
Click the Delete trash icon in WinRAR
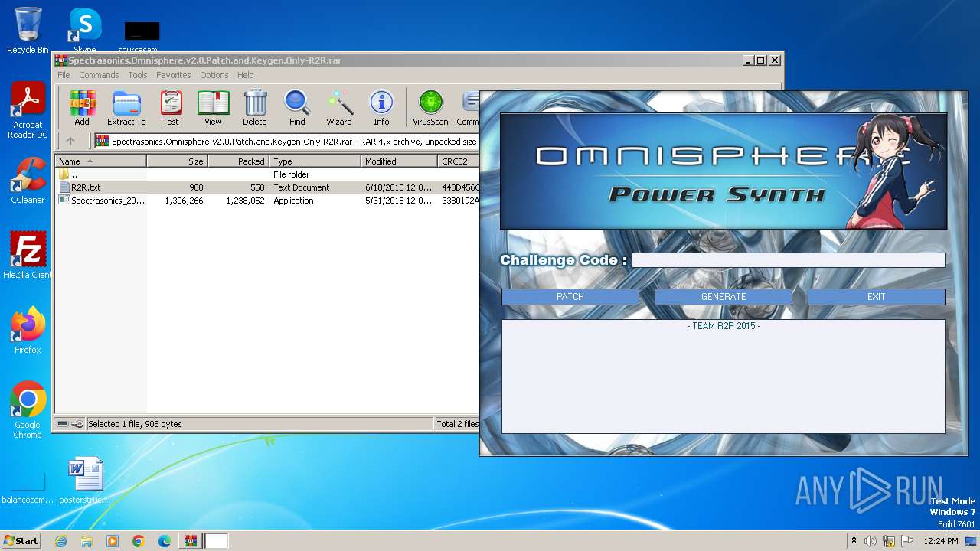pyautogui.click(x=255, y=107)
